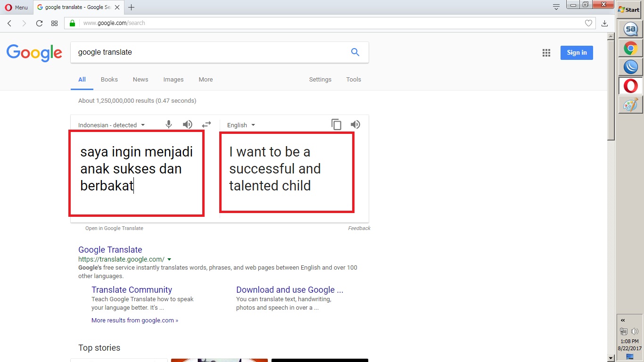Listen to the English translation

[355, 124]
